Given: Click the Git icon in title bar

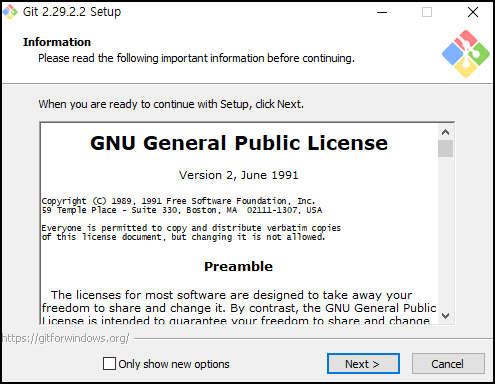Looking at the screenshot, I should tap(10, 12).
